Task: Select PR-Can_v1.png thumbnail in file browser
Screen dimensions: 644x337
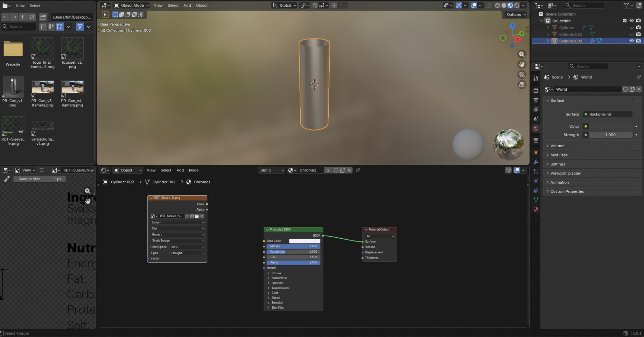Action: coord(13,87)
